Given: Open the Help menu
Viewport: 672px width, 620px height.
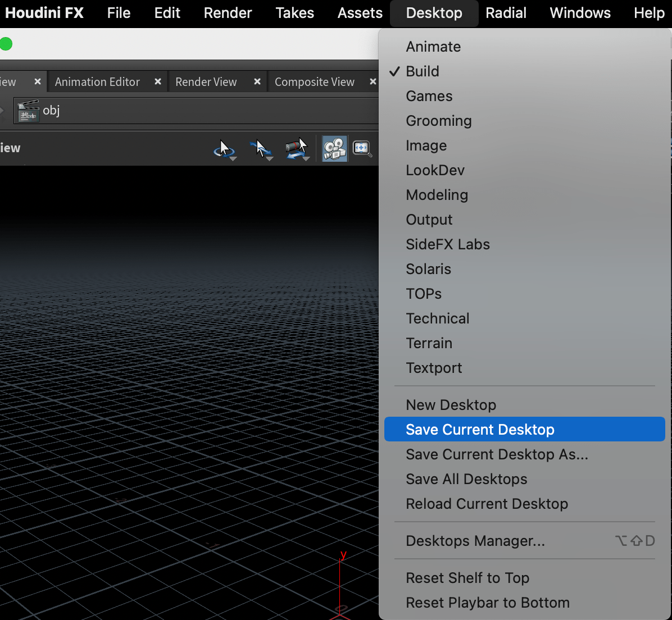Looking at the screenshot, I should (650, 13).
